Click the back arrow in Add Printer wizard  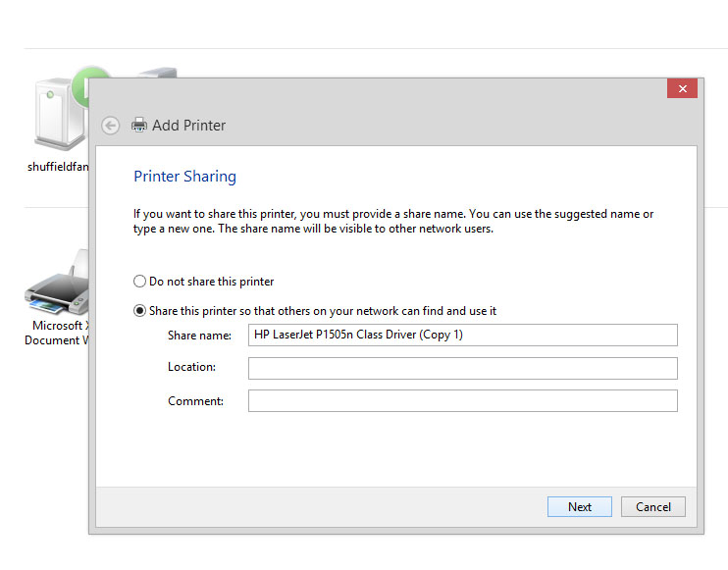[x=111, y=126]
